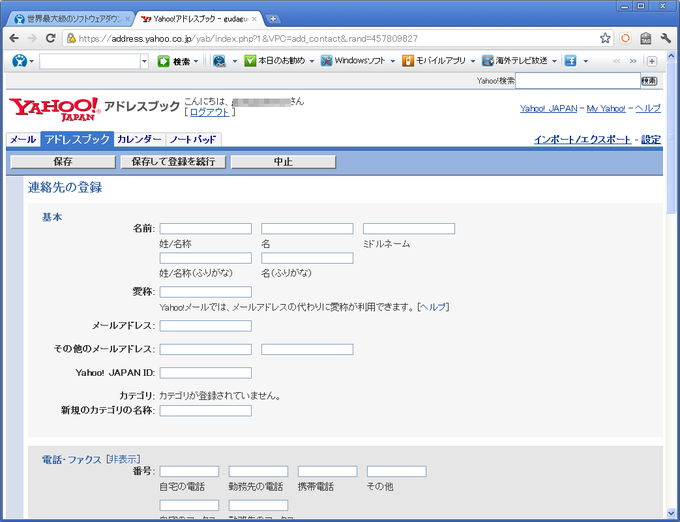The image size is (680, 522).
Task: Open the 設定 link
Action: tap(651, 139)
